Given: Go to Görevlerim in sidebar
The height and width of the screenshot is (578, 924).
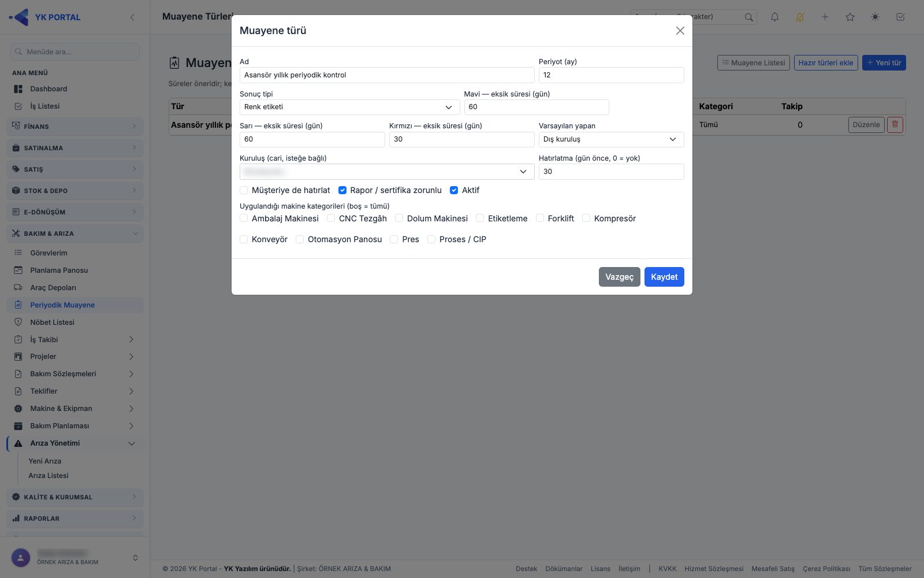Looking at the screenshot, I should click(75, 253).
